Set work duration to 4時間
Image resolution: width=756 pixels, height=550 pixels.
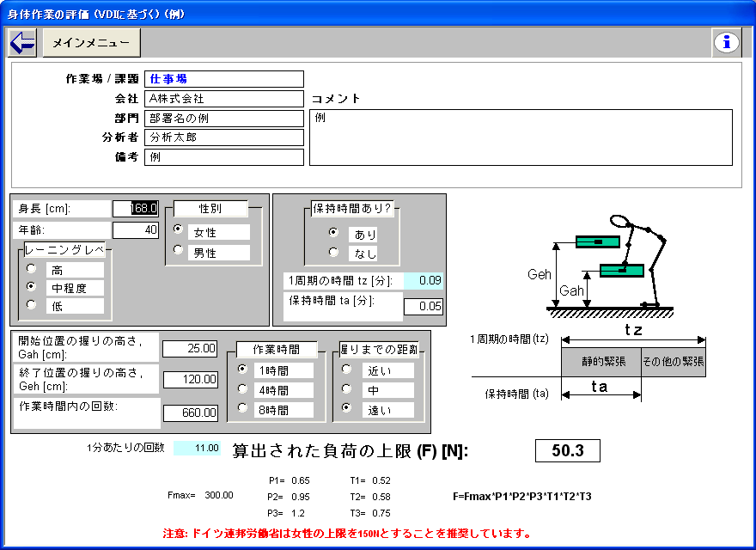(x=242, y=388)
